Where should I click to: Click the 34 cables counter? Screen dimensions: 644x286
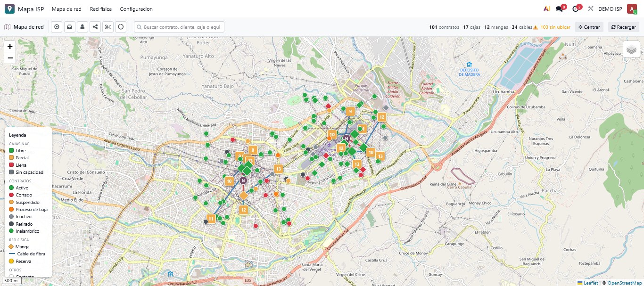522,27
